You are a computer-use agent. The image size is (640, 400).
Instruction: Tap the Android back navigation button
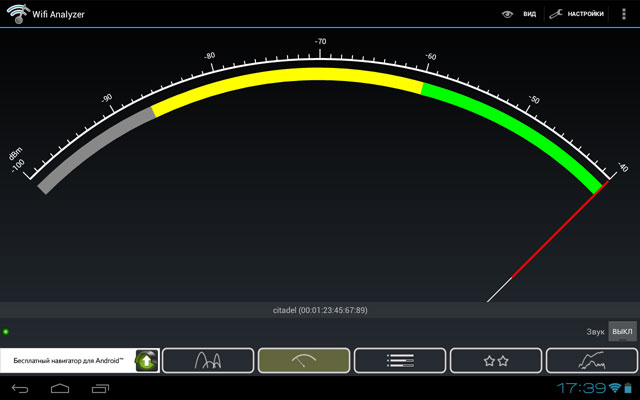20,388
